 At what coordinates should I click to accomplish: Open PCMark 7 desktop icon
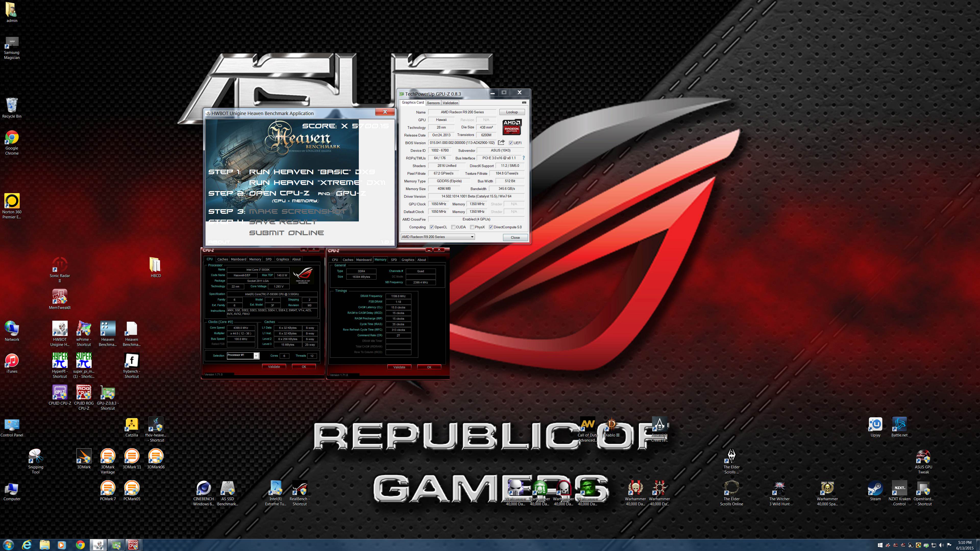pyautogui.click(x=108, y=491)
